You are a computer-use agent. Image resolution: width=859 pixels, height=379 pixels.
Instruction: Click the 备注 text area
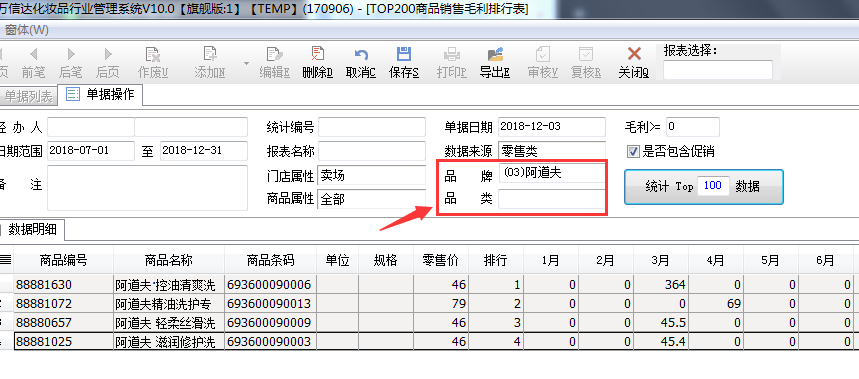click(x=147, y=187)
